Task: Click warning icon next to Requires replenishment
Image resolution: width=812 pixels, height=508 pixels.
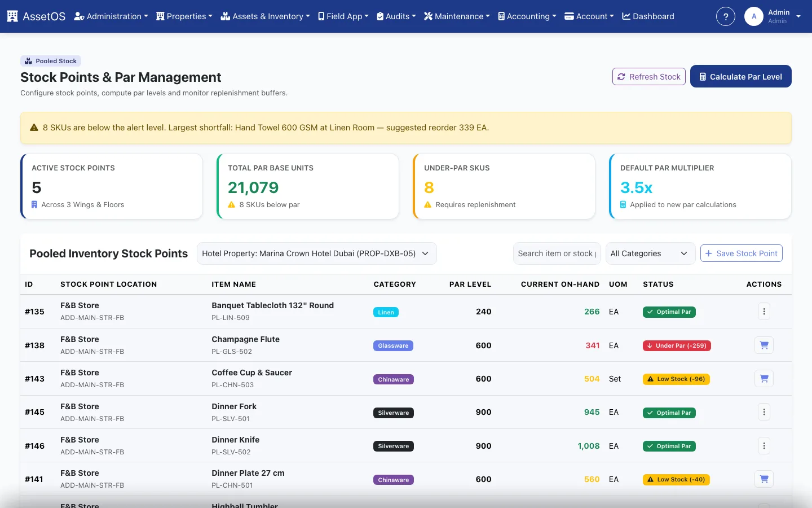Action: click(x=427, y=204)
